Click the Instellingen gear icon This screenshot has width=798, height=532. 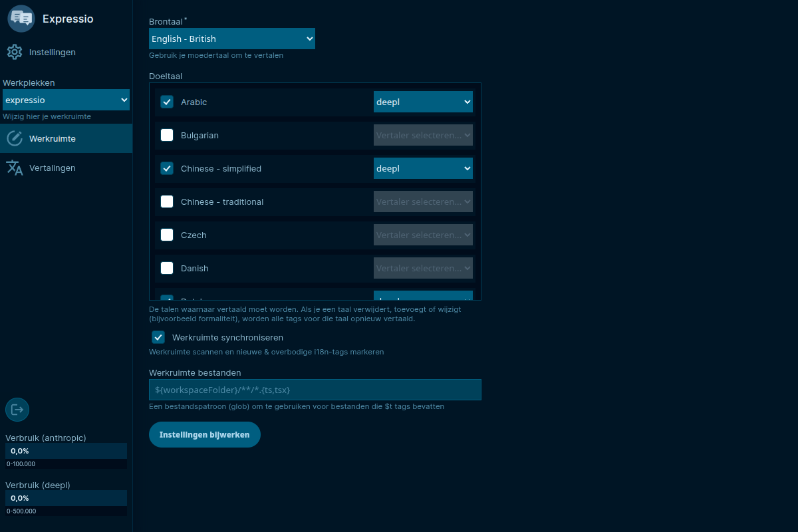tap(14, 52)
